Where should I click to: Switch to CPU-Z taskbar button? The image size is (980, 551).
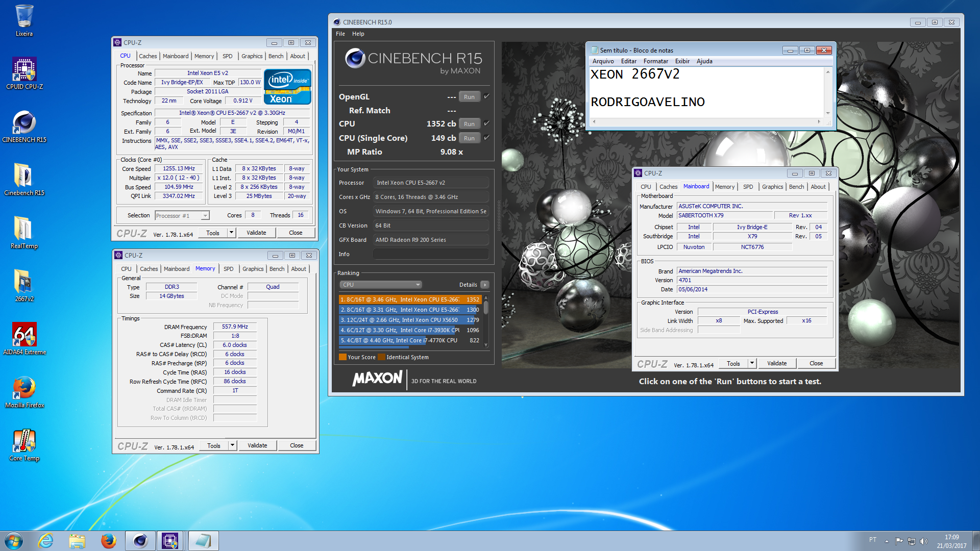coord(170,541)
